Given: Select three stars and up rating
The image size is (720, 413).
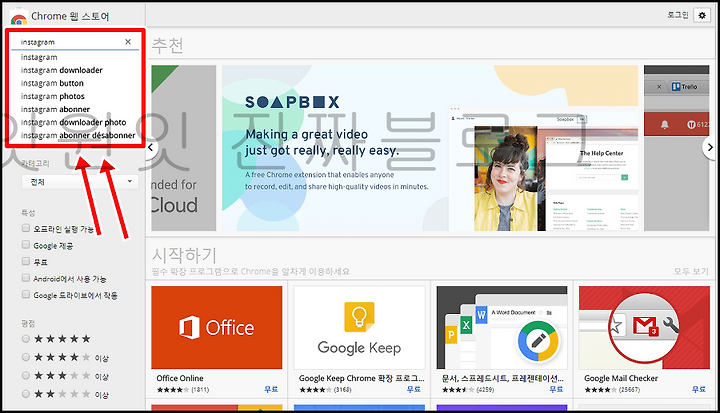Looking at the screenshot, I should [x=26, y=375].
